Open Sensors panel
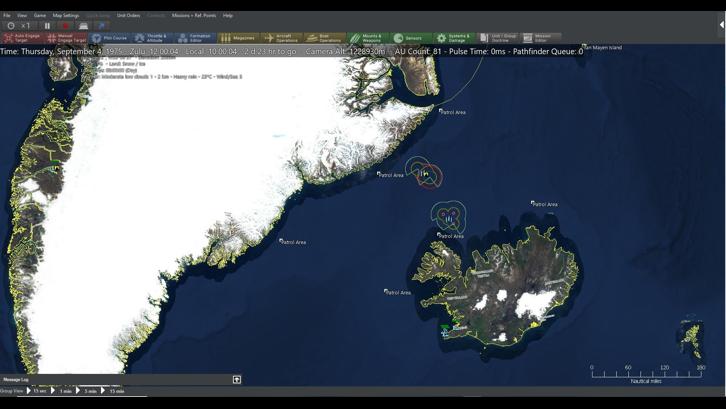 coord(411,38)
